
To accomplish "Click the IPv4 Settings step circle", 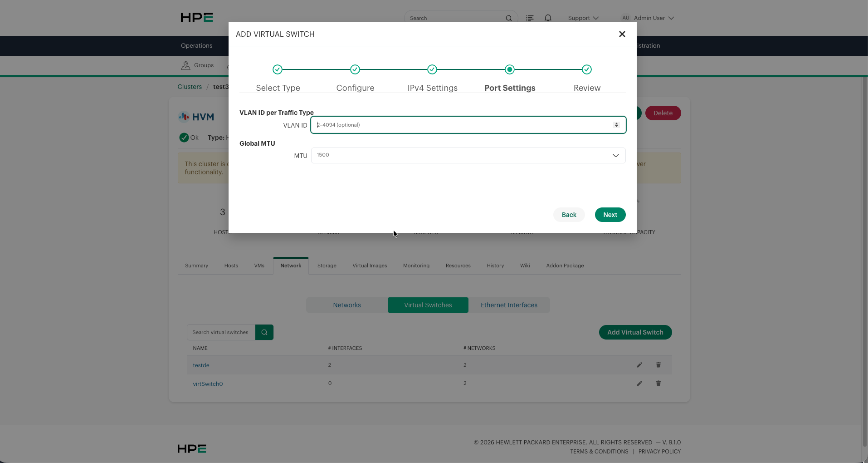I will pyautogui.click(x=432, y=69).
